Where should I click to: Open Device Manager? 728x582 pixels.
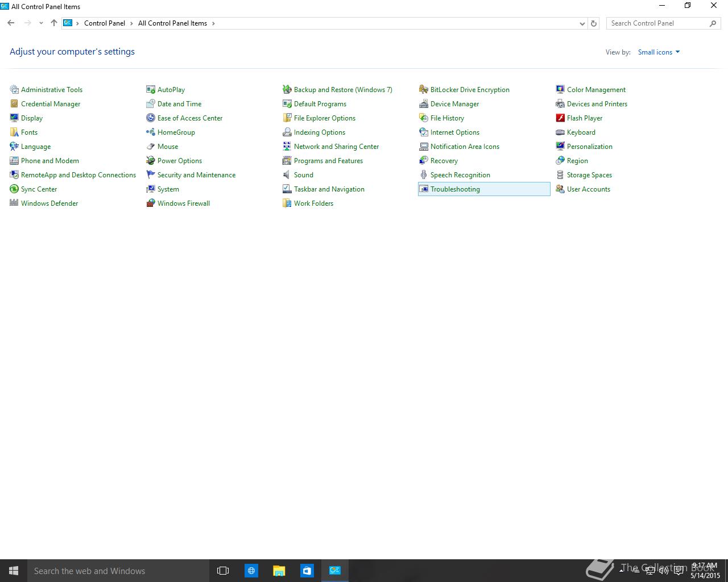[x=454, y=104]
